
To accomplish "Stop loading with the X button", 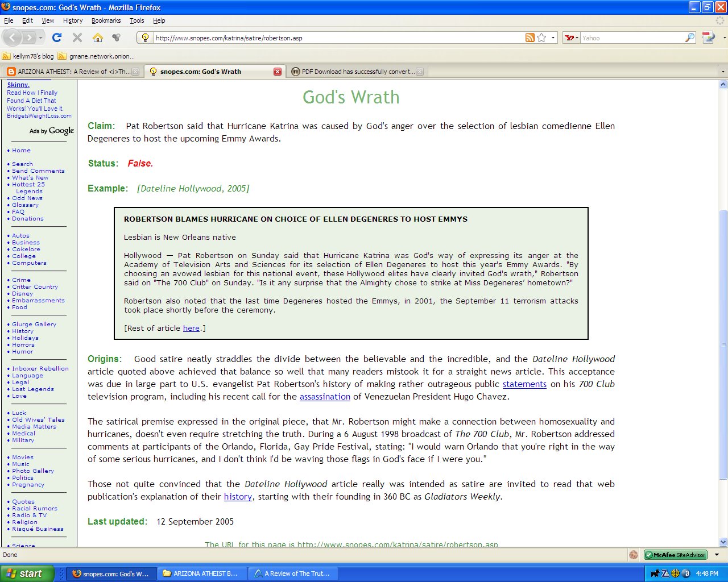I will (x=77, y=38).
